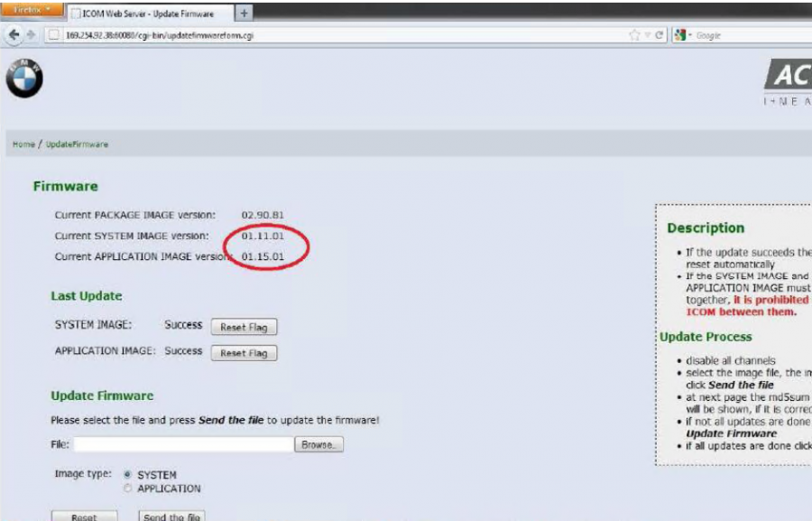812x521 pixels.
Task: Click Reset Flag next to SYSTEM IMAGE
Action: (x=243, y=327)
